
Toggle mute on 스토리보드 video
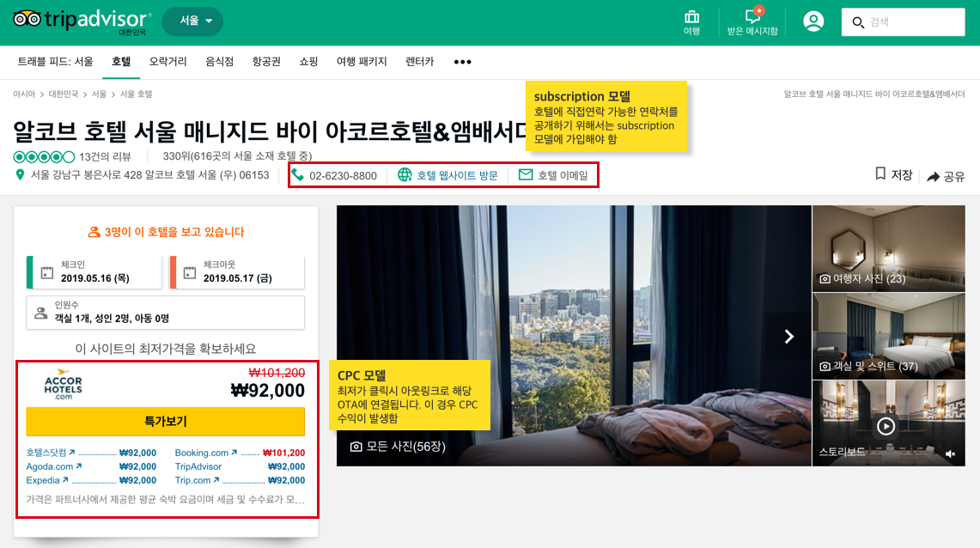pos(951,454)
